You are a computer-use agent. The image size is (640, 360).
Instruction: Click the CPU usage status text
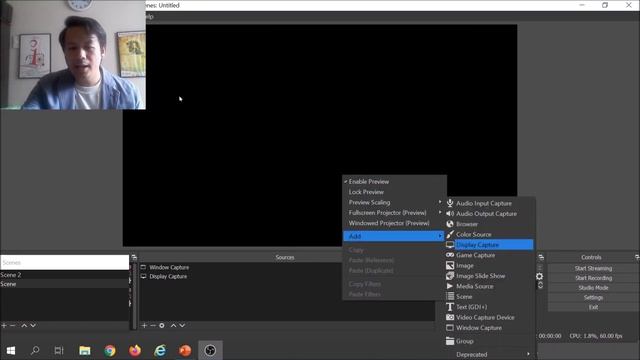pyautogui.click(x=596, y=336)
